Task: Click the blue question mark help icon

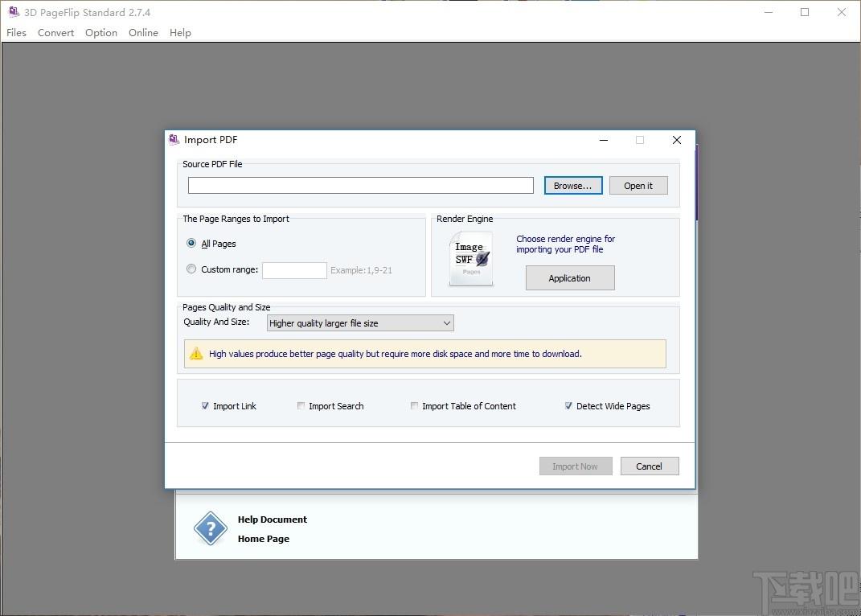Action: coord(211,528)
